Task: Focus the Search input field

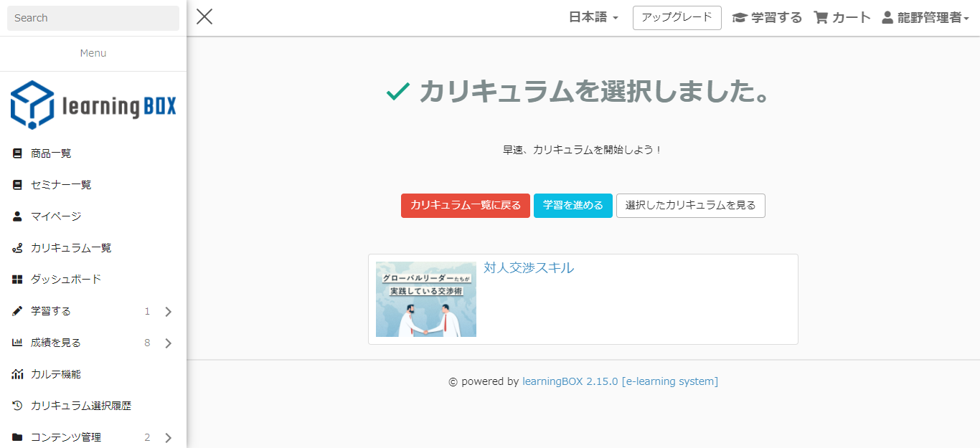Action: (x=93, y=18)
